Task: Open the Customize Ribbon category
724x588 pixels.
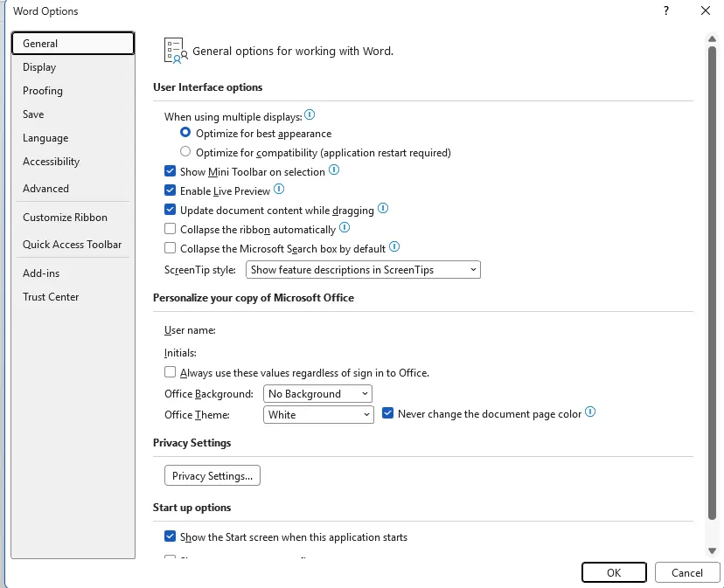Action: click(x=73, y=218)
